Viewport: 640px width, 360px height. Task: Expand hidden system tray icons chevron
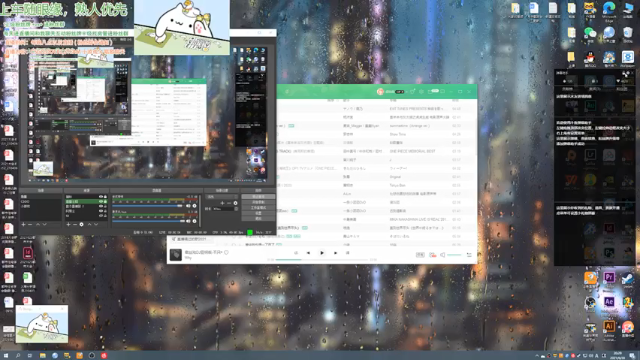coord(537,356)
